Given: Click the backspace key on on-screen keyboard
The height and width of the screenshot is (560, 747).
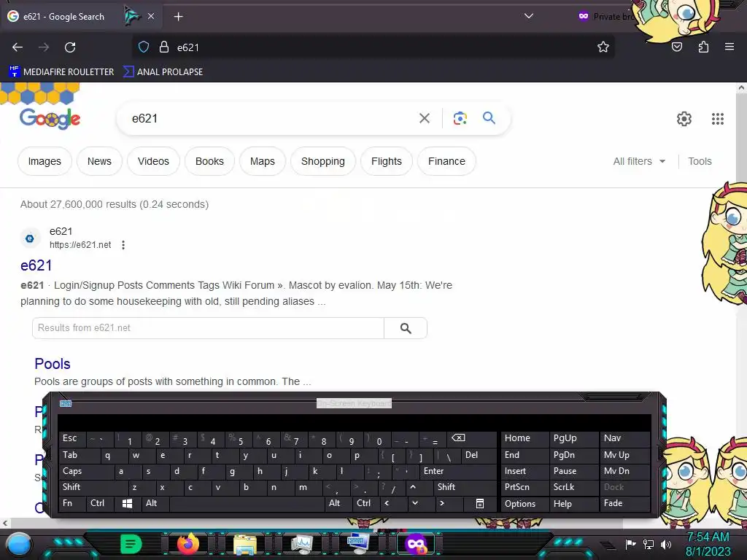Looking at the screenshot, I should (x=471, y=438).
